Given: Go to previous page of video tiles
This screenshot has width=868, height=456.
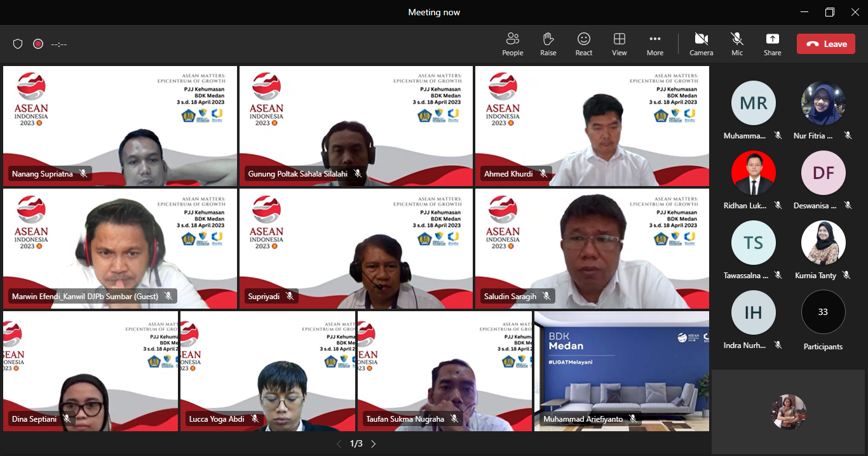Looking at the screenshot, I should (339, 444).
